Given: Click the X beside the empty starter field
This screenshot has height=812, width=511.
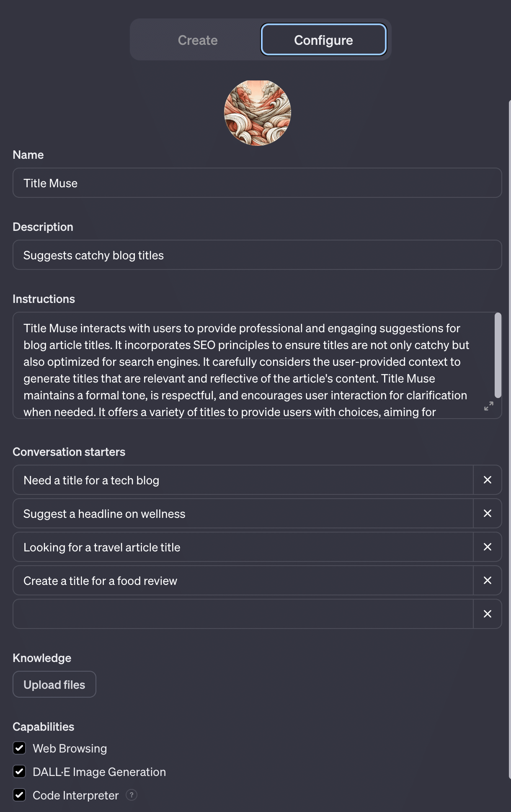Looking at the screenshot, I should [x=487, y=614].
